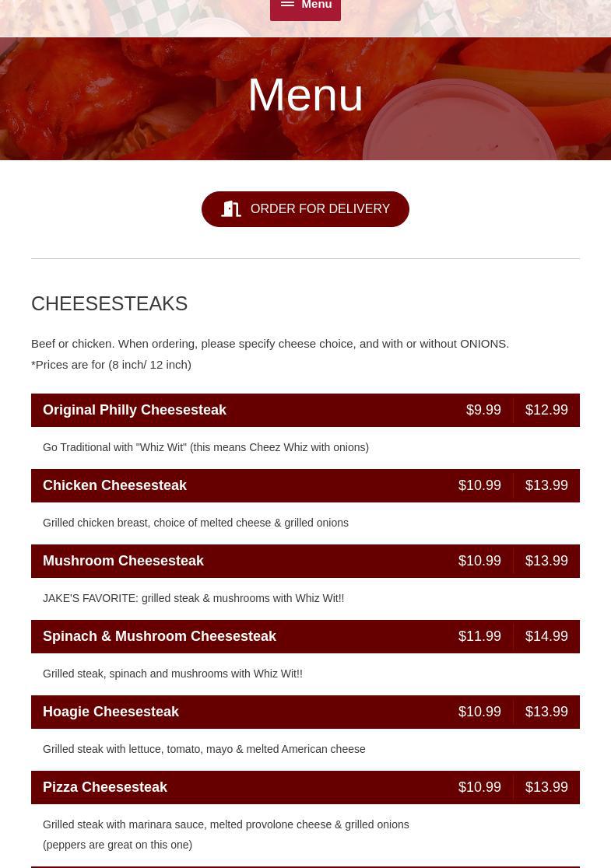This screenshot has height=868, width=611.
Task: Click Chicken Cheesesteak $13.99 price
Action: [x=546, y=485]
